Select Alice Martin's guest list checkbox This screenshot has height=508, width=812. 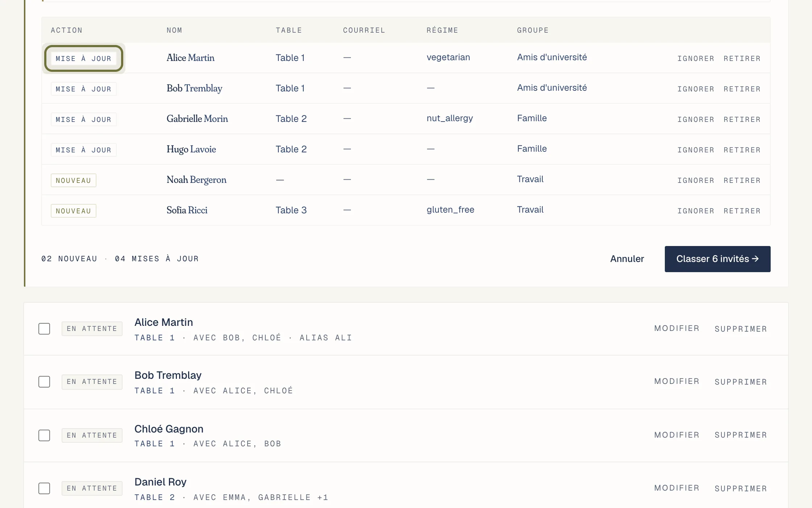click(x=44, y=329)
